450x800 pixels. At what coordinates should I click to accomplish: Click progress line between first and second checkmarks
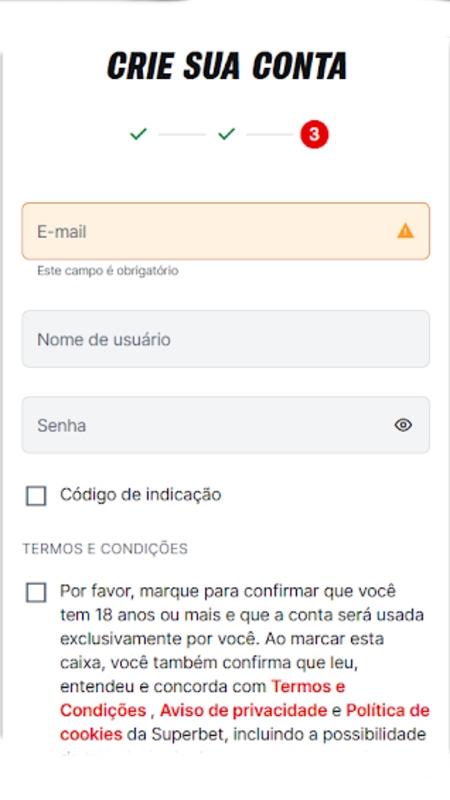(182, 135)
